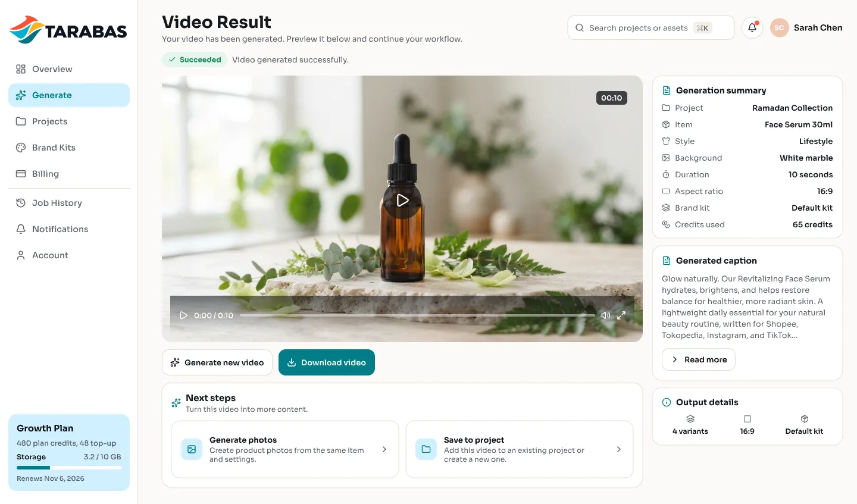The width and height of the screenshot is (857, 504).
Task: Click the Brand kit layers icon in the summary
Action: click(666, 208)
